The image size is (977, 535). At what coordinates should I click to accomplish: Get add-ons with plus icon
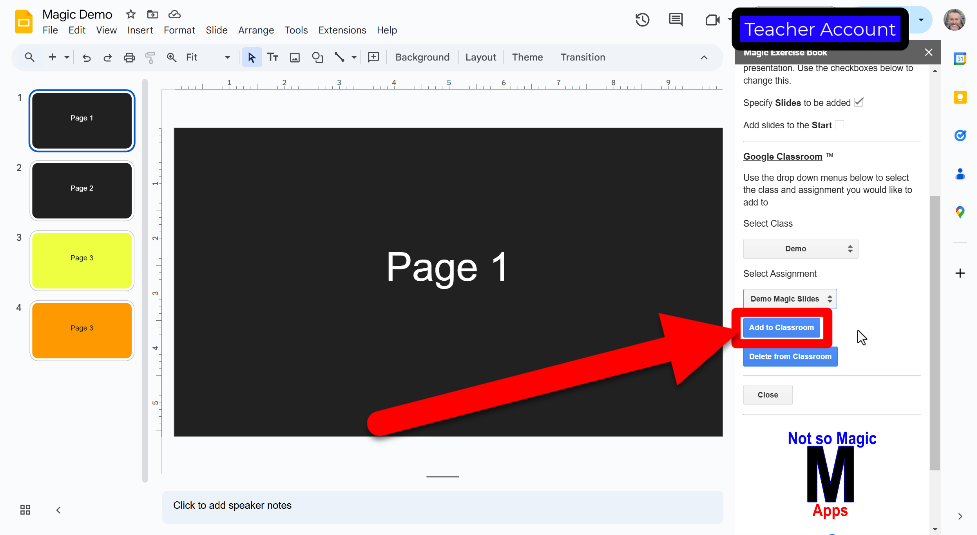pos(960,273)
